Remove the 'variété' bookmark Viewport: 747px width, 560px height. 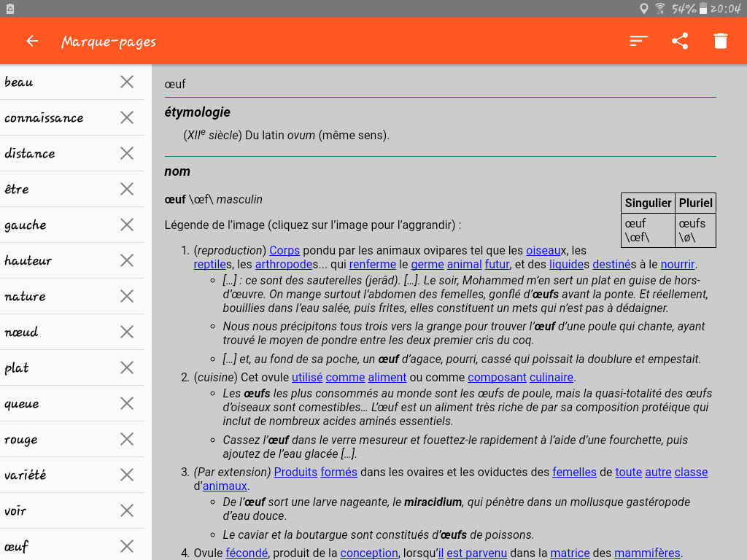point(127,475)
